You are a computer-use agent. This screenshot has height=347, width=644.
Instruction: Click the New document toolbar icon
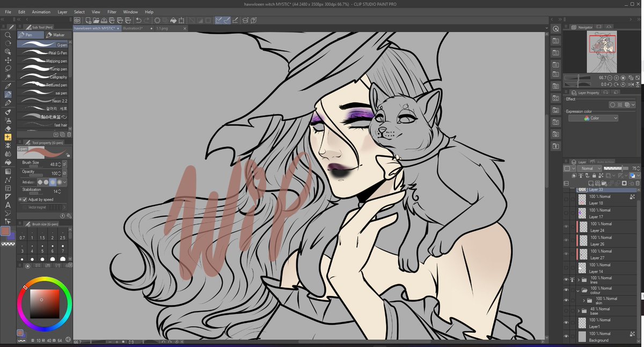pyautogui.click(x=89, y=20)
